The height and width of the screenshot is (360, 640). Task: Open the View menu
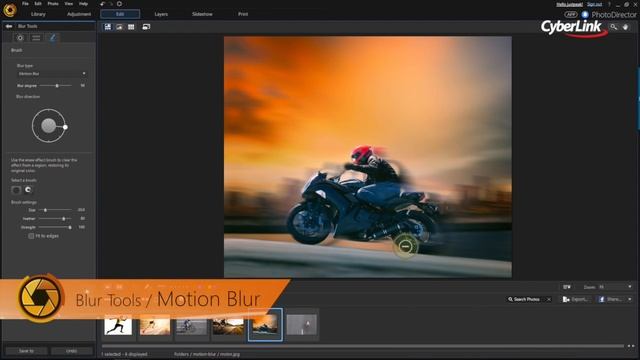(69, 4)
